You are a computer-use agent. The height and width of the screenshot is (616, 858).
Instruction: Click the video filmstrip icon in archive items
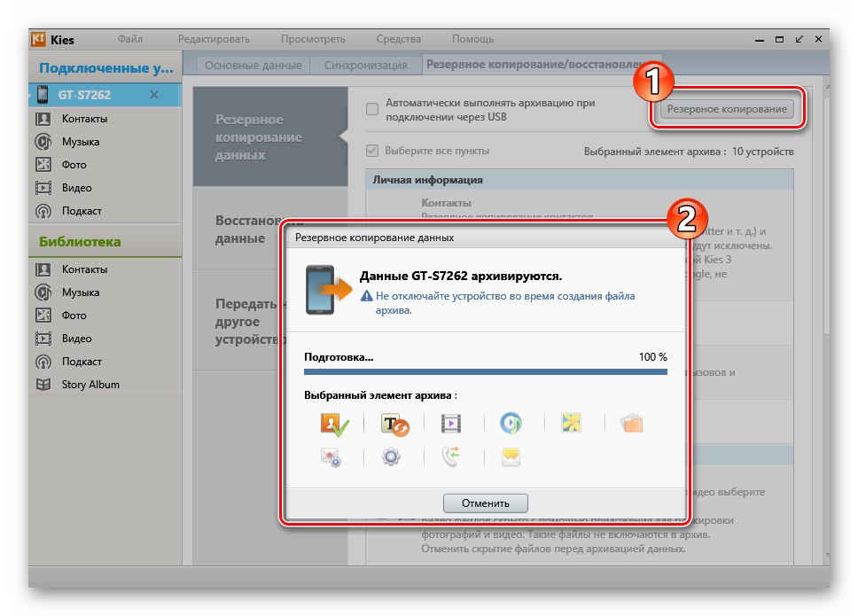(451, 424)
